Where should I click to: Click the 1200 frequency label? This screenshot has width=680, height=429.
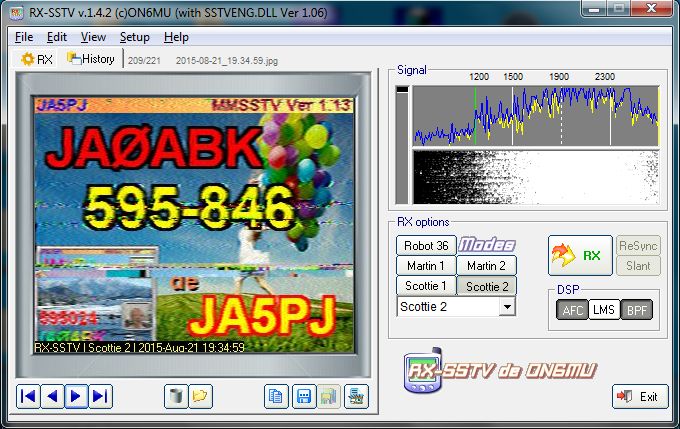point(479,77)
